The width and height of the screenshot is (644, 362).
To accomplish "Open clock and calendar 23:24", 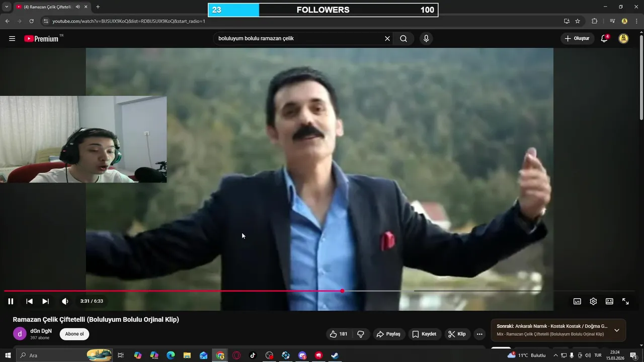I will tap(615, 355).
